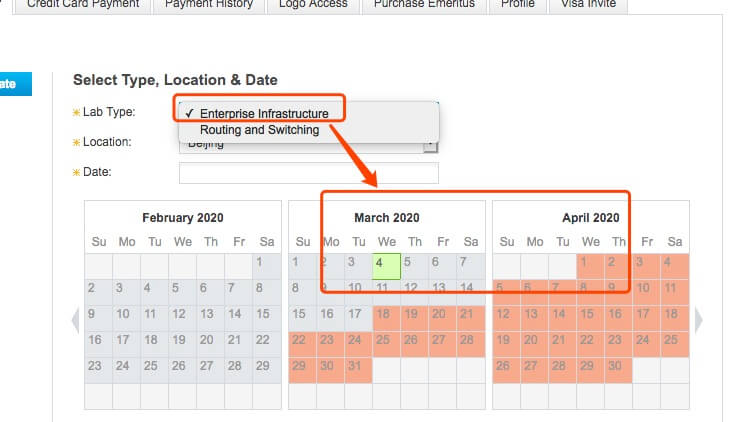Go to the Profile tab
The height and width of the screenshot is (422, 731).
point(518,4)
